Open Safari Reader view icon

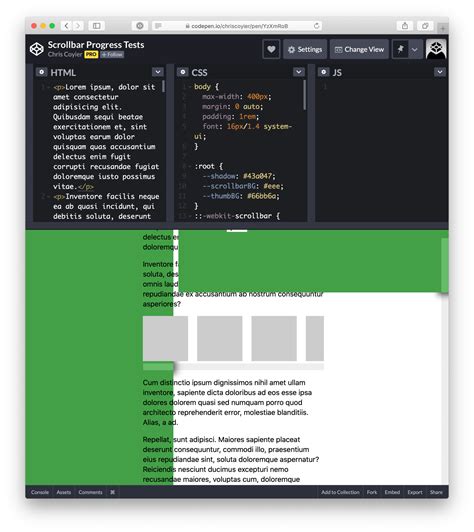(x=158, y=26)
